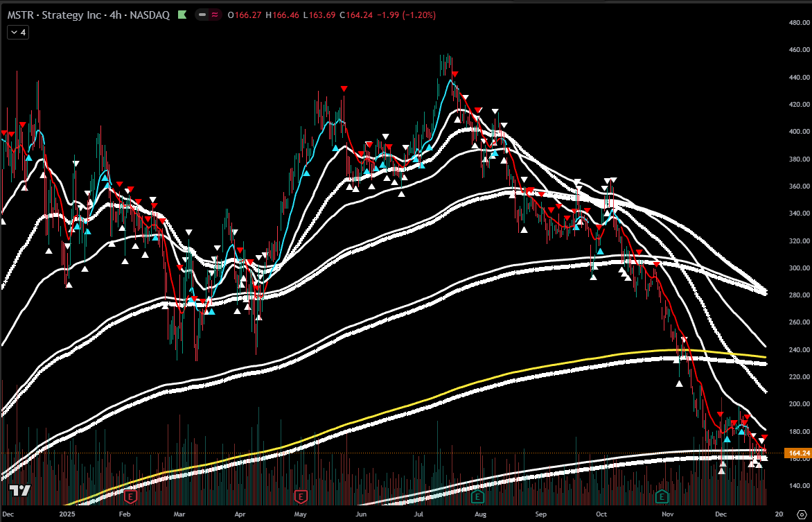Click the 460.00 price axis label

pyautogui.click(x=799, y=50)
